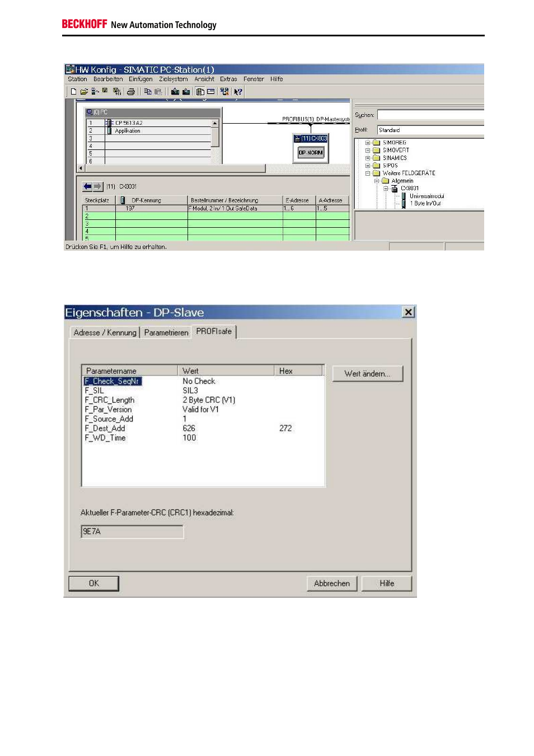Screen dimensions: 534x756
Task: Expand the SIMOVERT catalog folder
Action: coord(368,150)
